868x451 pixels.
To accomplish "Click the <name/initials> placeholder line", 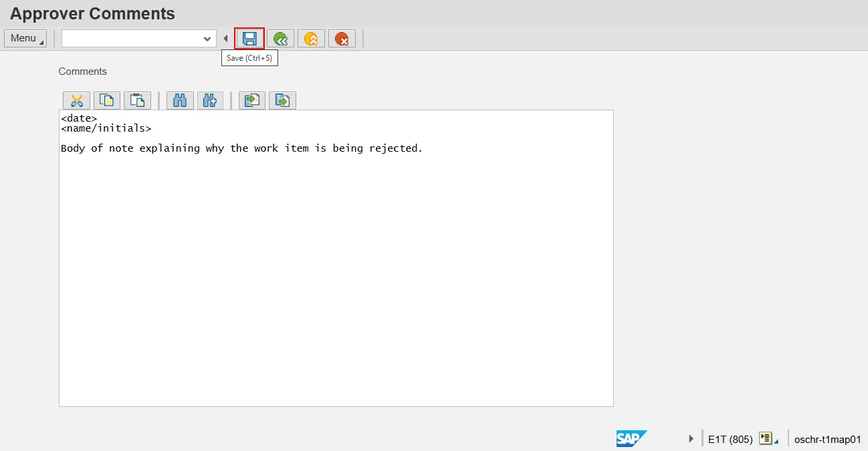I will coord(106,128).
